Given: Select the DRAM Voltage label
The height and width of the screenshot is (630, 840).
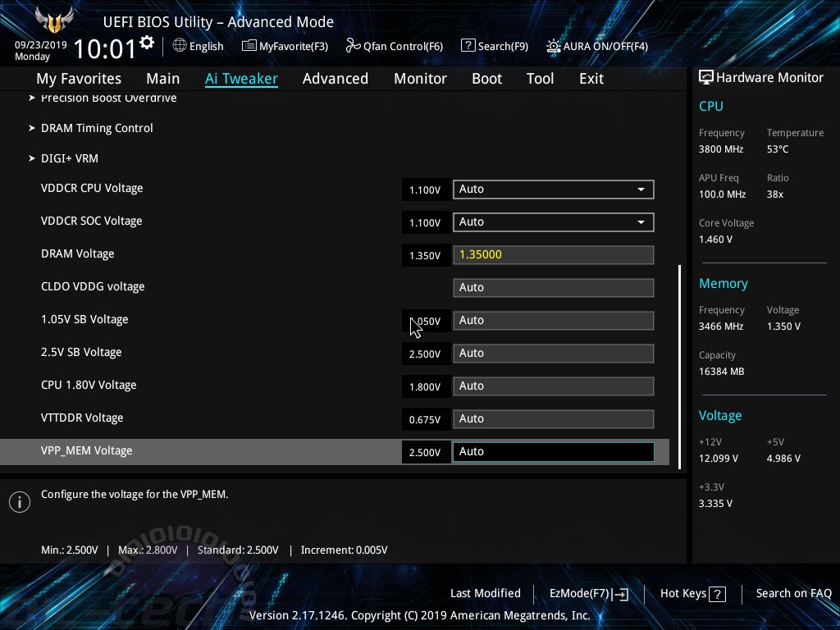Looking at the screenshot, I should [x=78, y=254].
